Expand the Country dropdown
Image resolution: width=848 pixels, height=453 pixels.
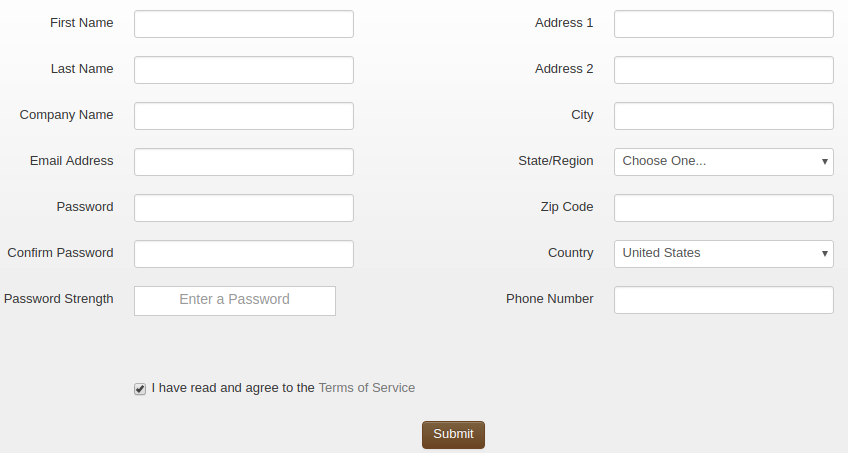[x=723, y=254]
